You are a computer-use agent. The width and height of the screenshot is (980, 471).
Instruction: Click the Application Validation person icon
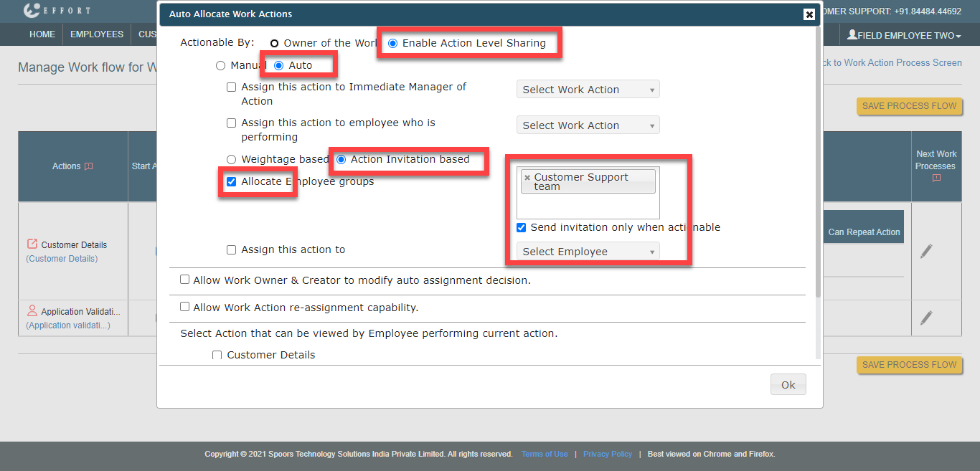[32, 311]
